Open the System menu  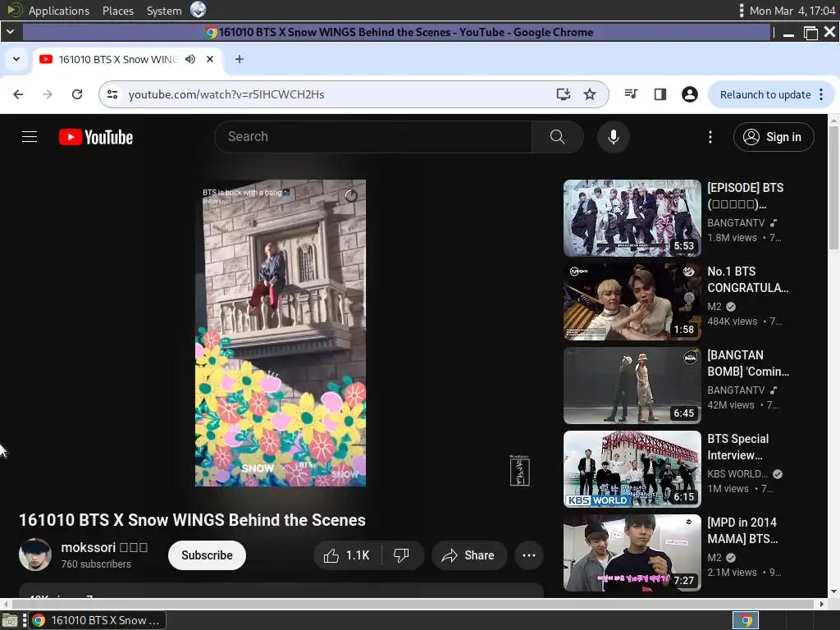tap(164, 11)
